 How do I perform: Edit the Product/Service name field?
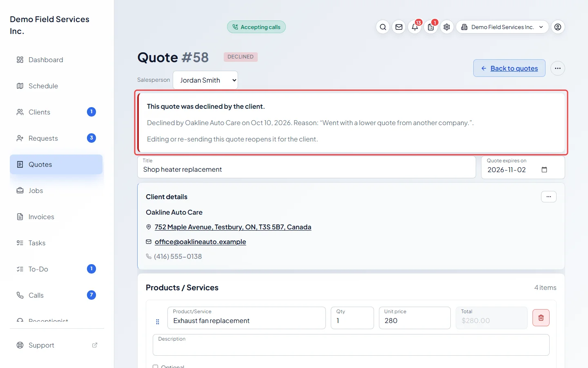tap(247, 318)
